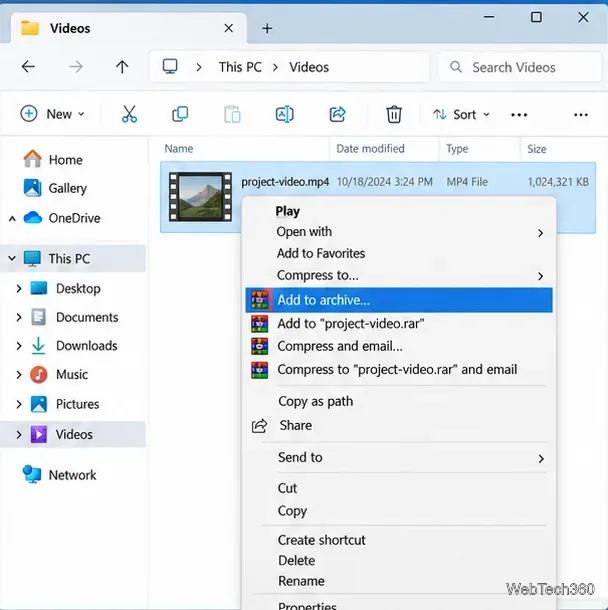Close the Videos tab
This screenshot has height=610, width=608.
pyautogui.click(x=229, y=28)
